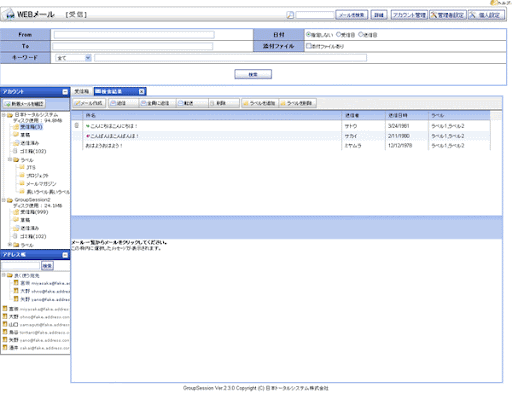Screen dimensions: 512x399
Task: Collapse the よく使う宛先 address group
Action: point(4,275)
